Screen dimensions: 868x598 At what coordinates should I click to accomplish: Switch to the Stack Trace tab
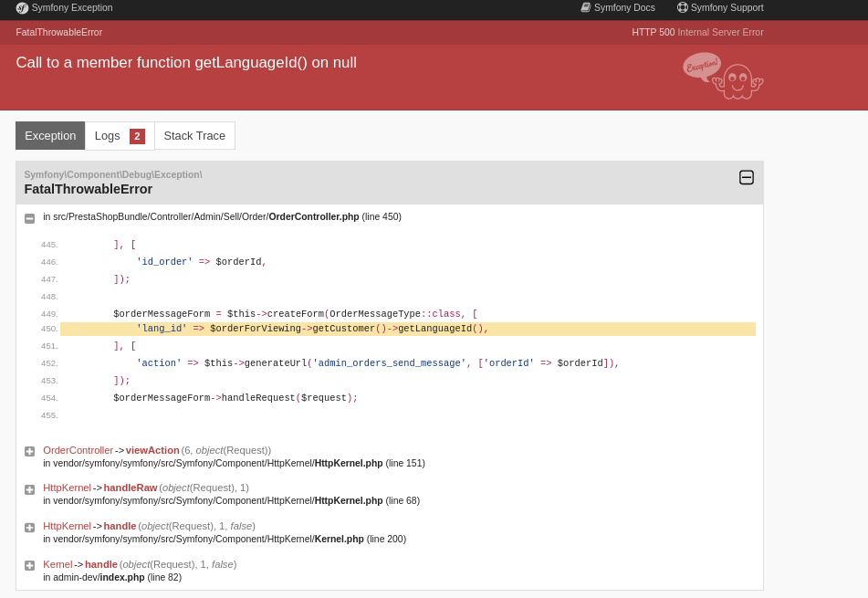click(193, 135)
